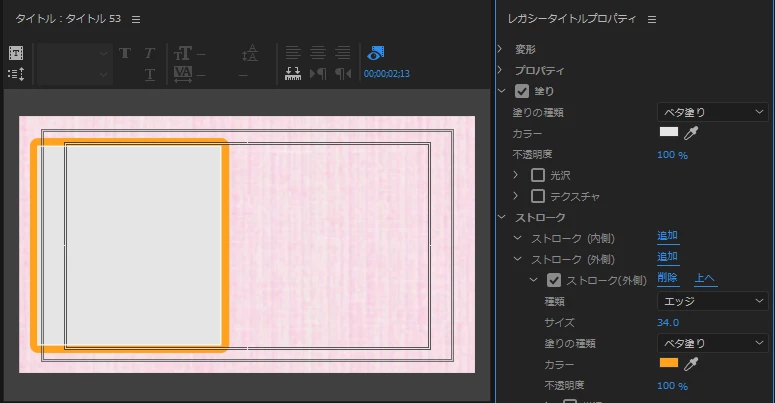Toggle italic text style
This screenshot has height=403, width=775.
tap(150, 52)
